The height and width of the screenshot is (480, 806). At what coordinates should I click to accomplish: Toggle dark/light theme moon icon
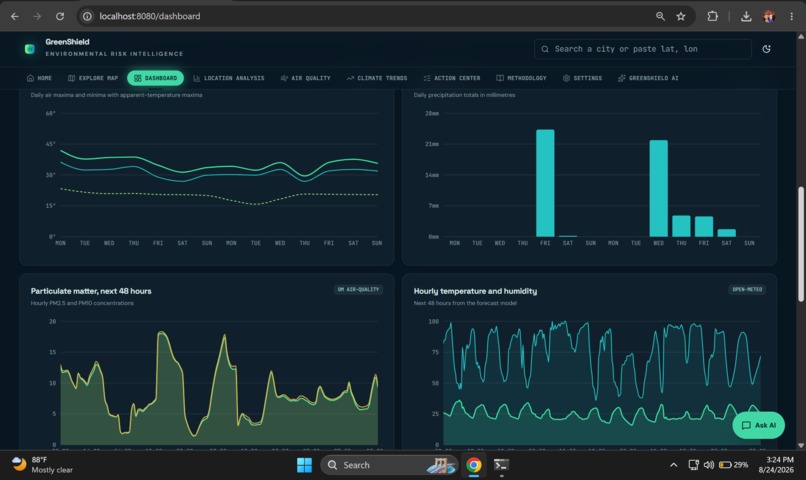766,49
